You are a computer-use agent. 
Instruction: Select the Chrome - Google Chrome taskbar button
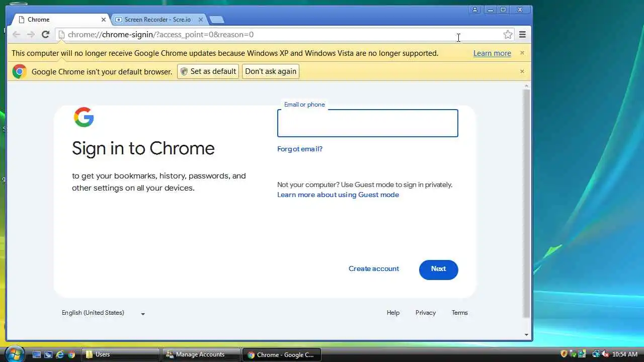(281, 354)
